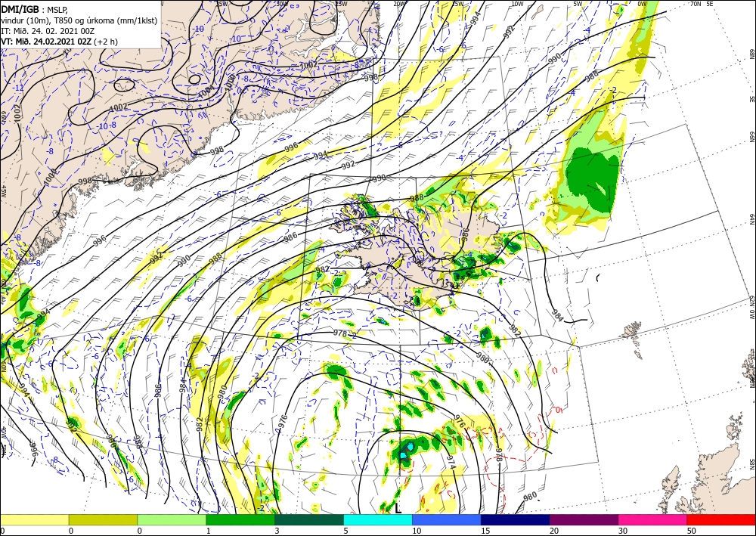Click the '5W' longitude label at top
Viewport: 756px width, 536px height.
[579, 4]
